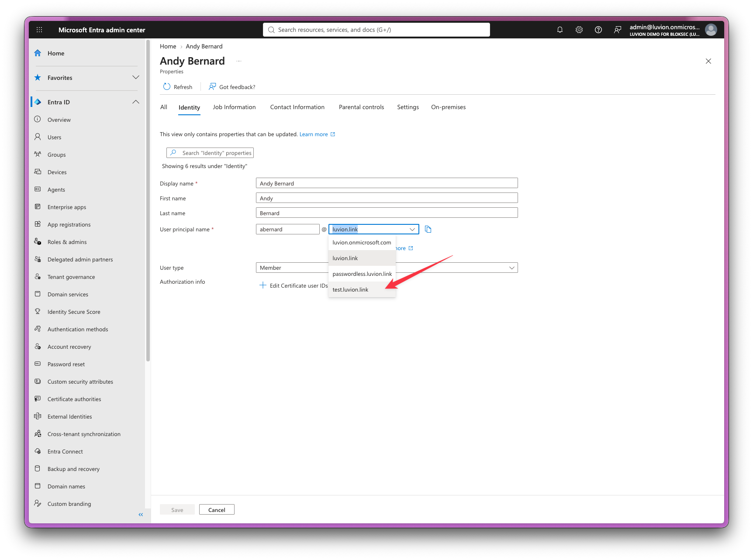The image size is (753, 560).
Task: Open the app launcher waffle icon
Action: click(x=39, y=30)
